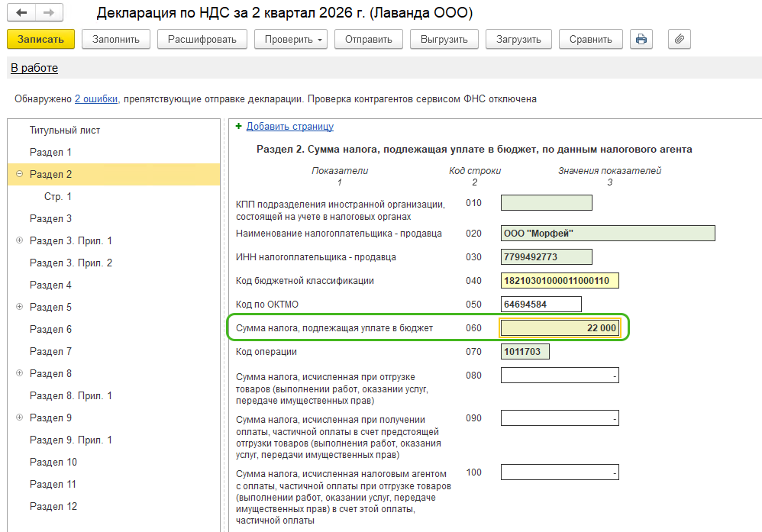Click the ОКТМО field 64694584

pyautogui.click(x=541, y=304)
